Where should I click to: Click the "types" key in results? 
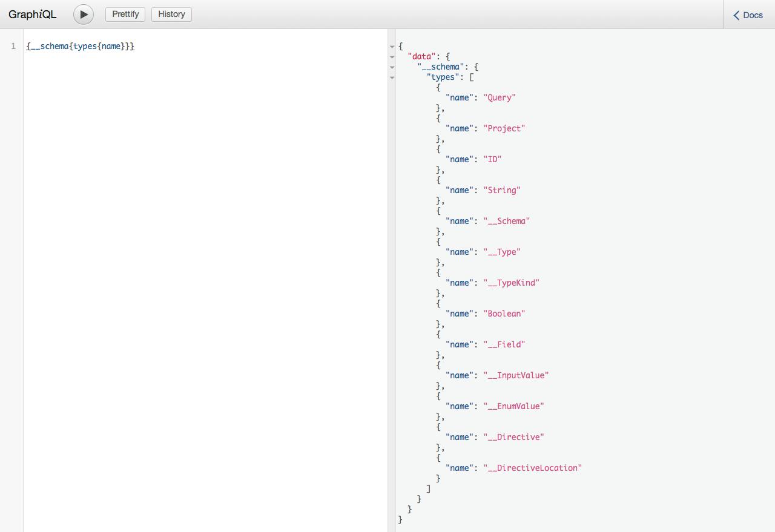(443, 77)
